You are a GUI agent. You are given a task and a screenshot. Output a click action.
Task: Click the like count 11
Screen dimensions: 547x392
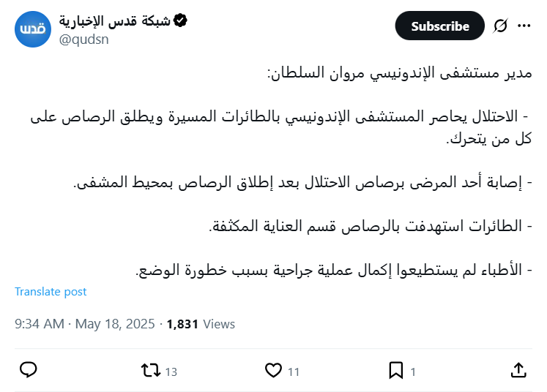(294, 372)
